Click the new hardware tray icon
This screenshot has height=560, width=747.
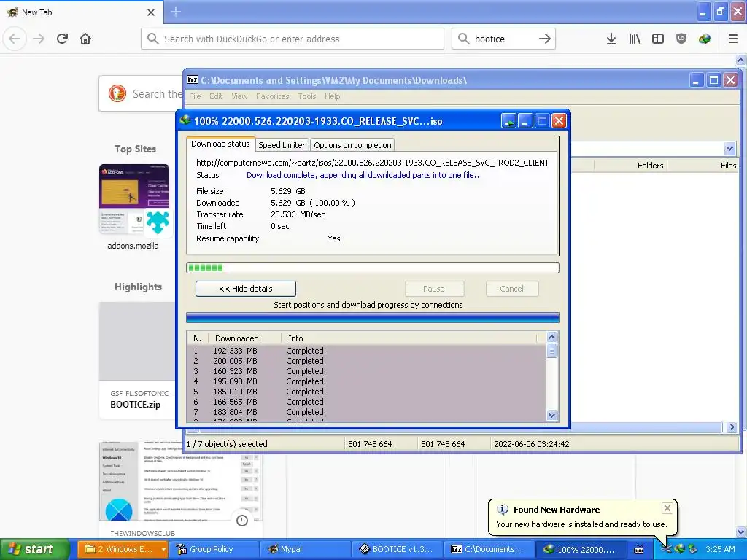coord(665,550)
